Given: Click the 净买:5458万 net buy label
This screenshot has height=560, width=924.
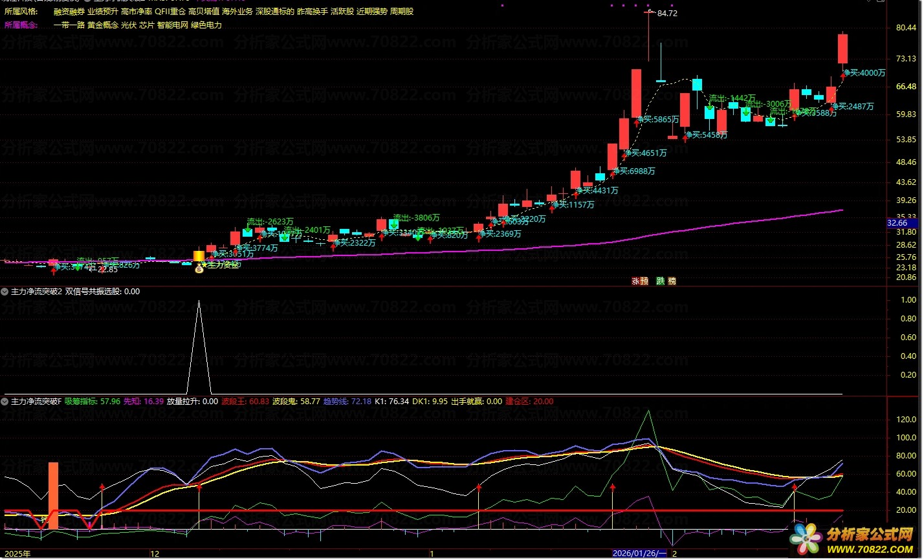Looking at the screenshot, I should click(x=706, y=135).
